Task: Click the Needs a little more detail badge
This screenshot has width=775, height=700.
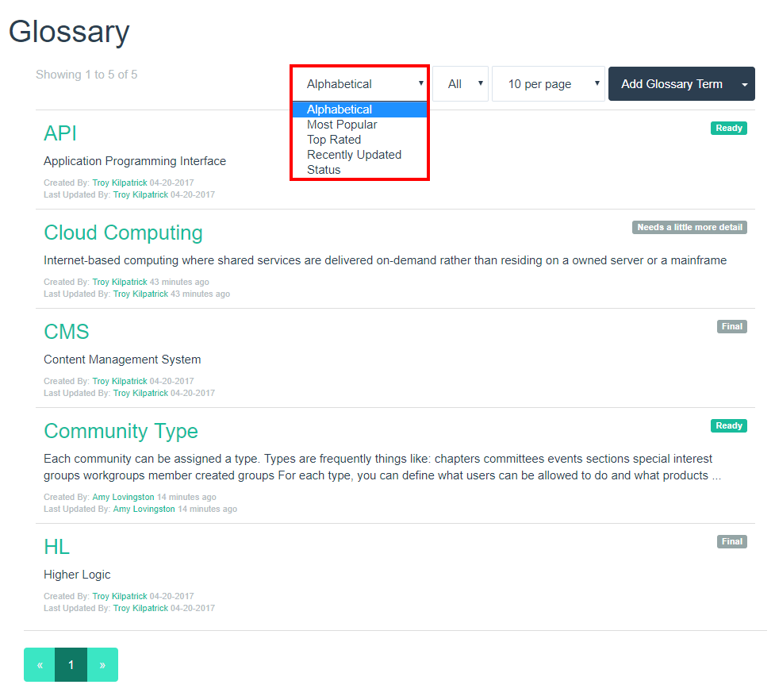Action: click(x=689, y=228)
